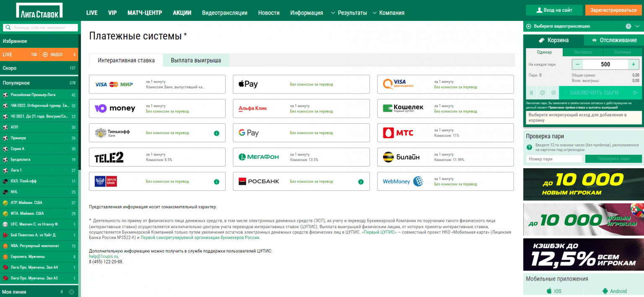Click the bet amount field showing 500

(x=605, y=65)
